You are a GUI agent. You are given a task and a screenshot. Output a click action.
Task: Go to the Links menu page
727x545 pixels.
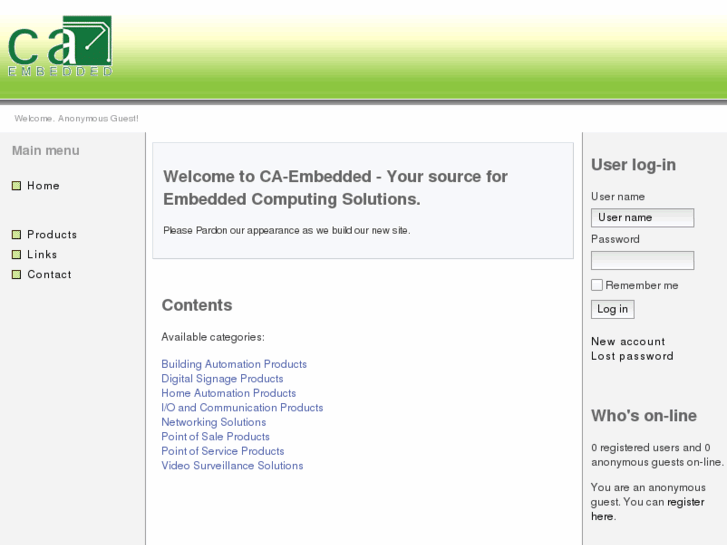pyautogui.click(x=42, y=255)
